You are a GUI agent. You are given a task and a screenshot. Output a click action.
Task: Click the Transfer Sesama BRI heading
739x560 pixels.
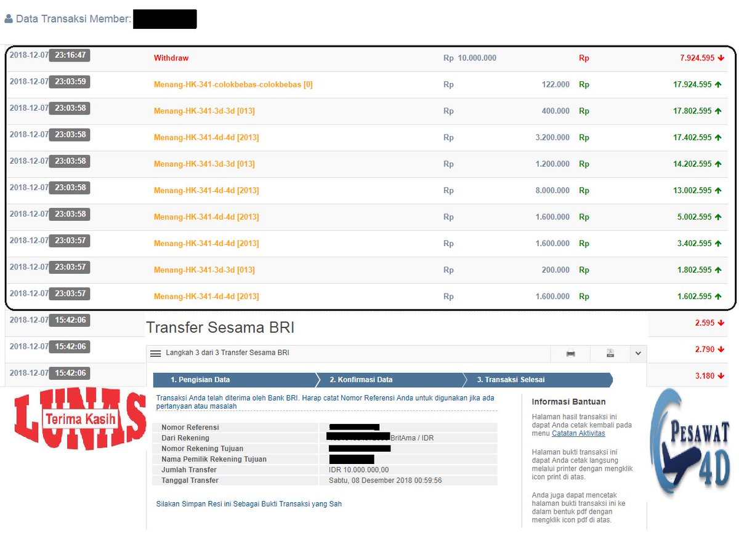tap(220, 327)
